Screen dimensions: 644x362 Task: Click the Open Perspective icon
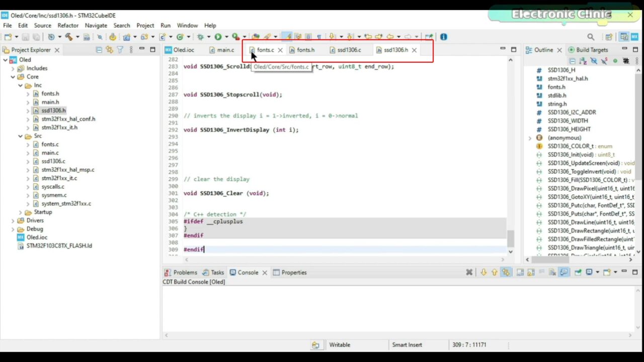[609, 37]
